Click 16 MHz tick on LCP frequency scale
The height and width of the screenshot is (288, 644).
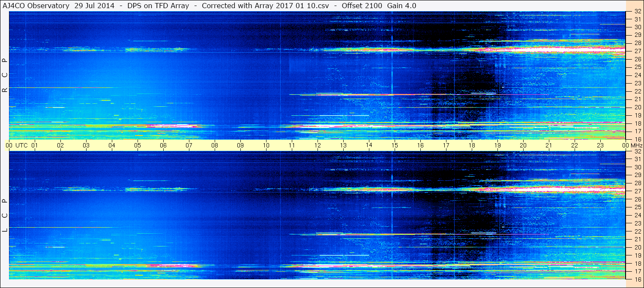(638, 279)
